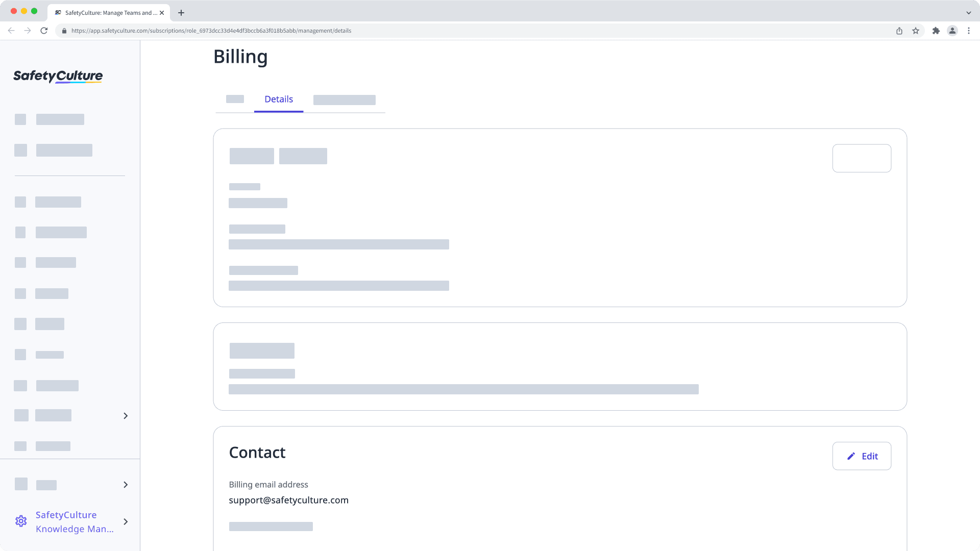This screenshot has height=551, width=980.
Task: Expand the chevron next to SafetyCulture Knowledge Management
Action: pyautogui.click(x=126, y=521)
